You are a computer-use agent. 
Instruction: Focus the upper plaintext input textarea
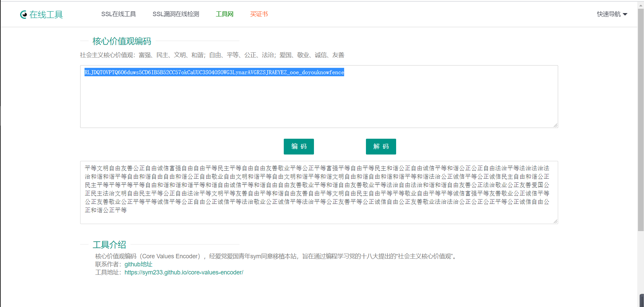click(x=319, y=96)
